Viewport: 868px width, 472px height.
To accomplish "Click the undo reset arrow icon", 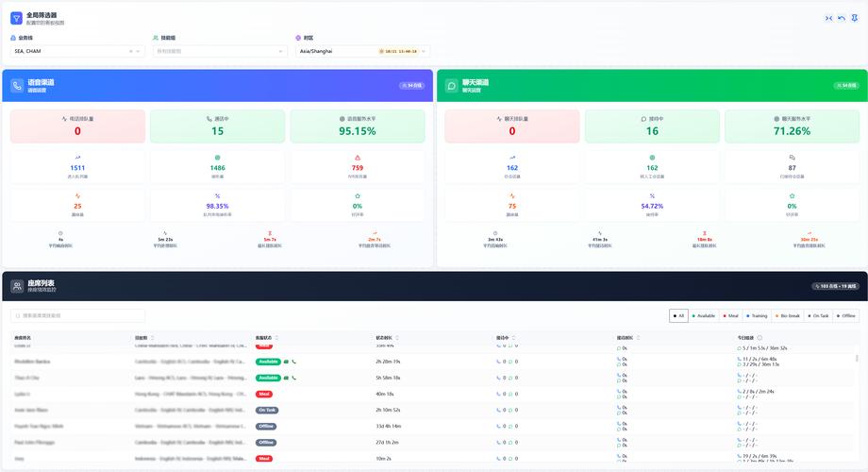I will coord(842,18).
